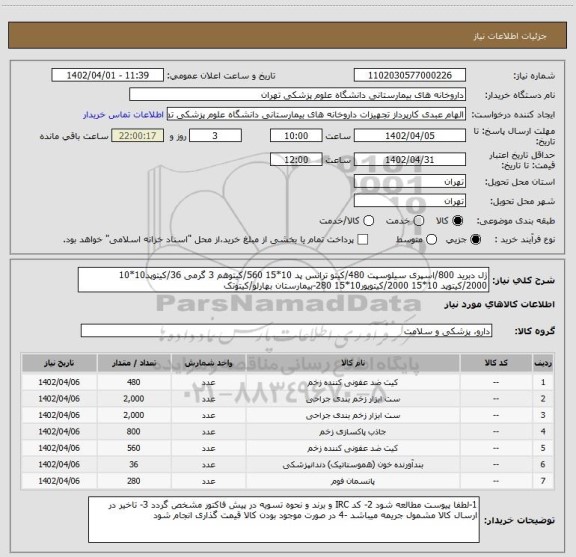The width and height of the screenshot is (576, 557).
Task: Click the deadline date 1402/04/05 field
Action: (410, 136)
